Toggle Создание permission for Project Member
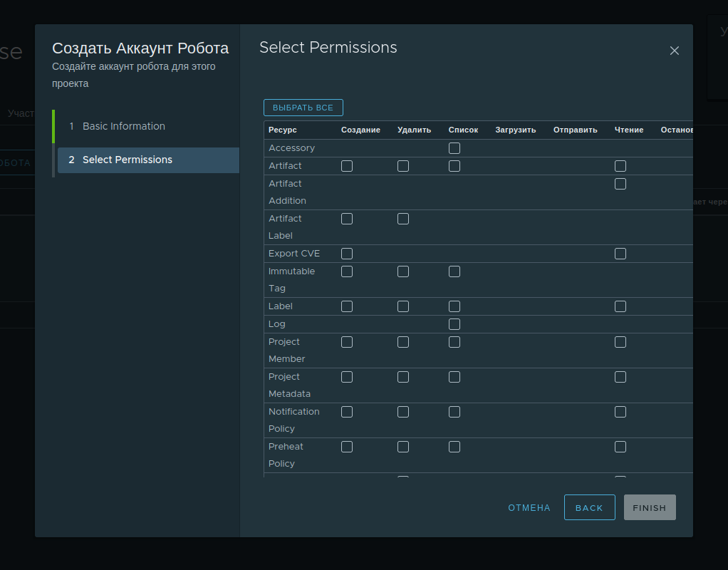 coord(347,341)
